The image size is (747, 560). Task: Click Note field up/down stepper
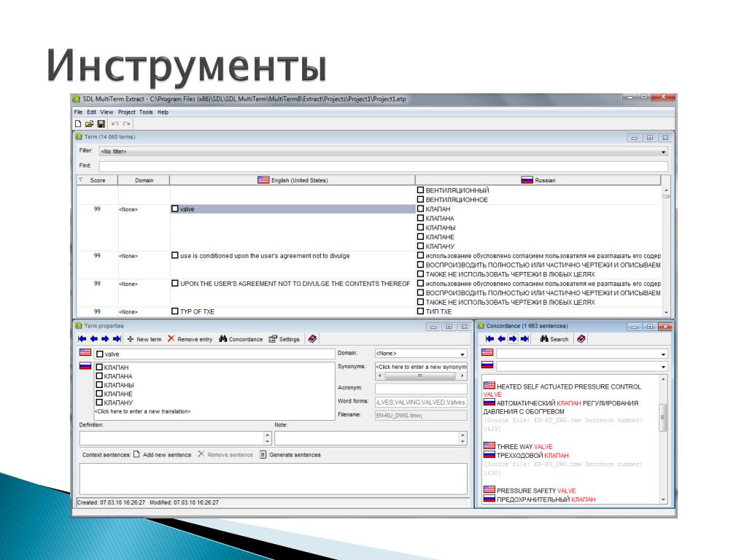pos(462,438)
